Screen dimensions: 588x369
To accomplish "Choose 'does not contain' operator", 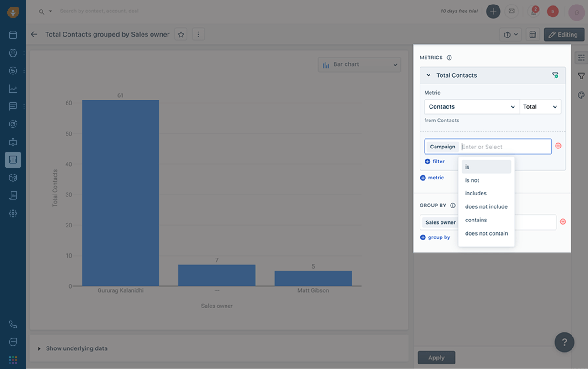I will pyautogui.click(x=486, y=233).
